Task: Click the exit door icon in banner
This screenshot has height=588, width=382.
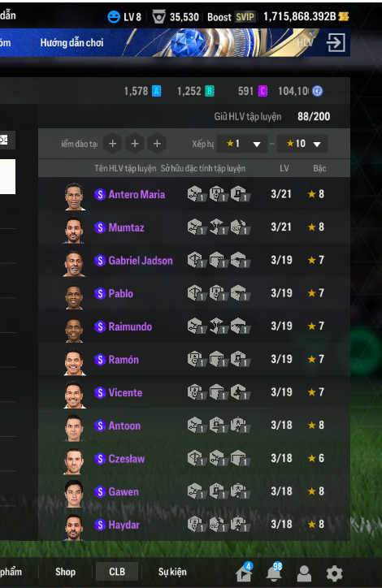Action: (x=336, y=42)
